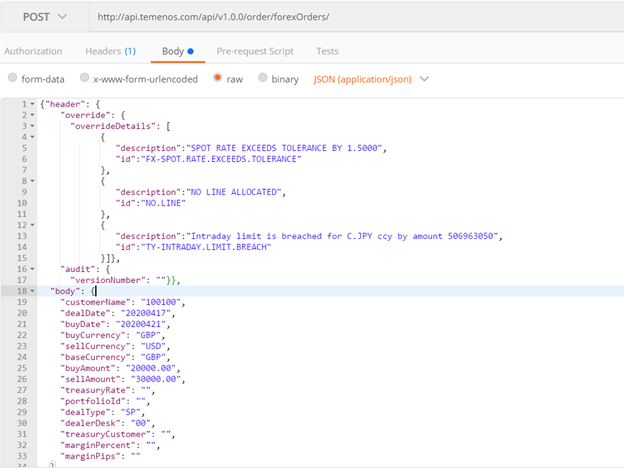Open the Headers (1) tab
624x470 pixels.
[111, 51]
